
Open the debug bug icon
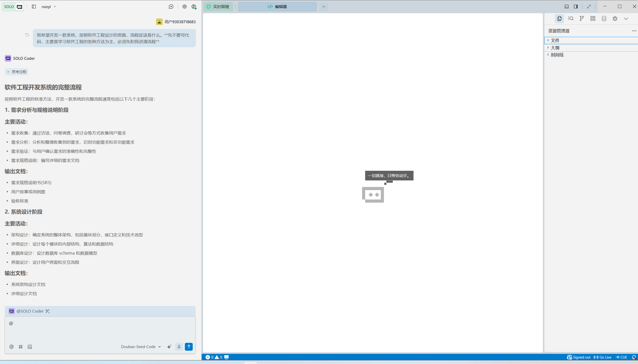pos(615,19)
